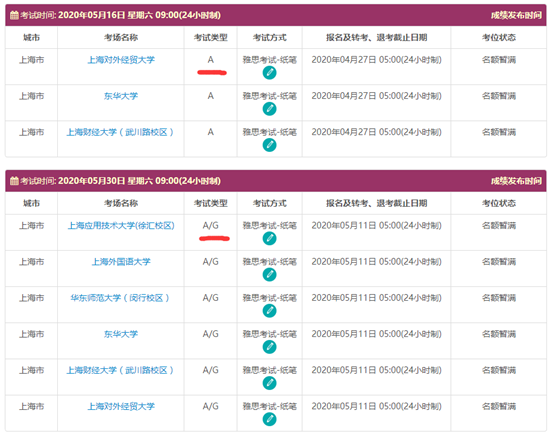The image size is (553, 437).
Task: Click the pencil icon for the 上海财经大学 May 16 row
Action: point(269,145)
